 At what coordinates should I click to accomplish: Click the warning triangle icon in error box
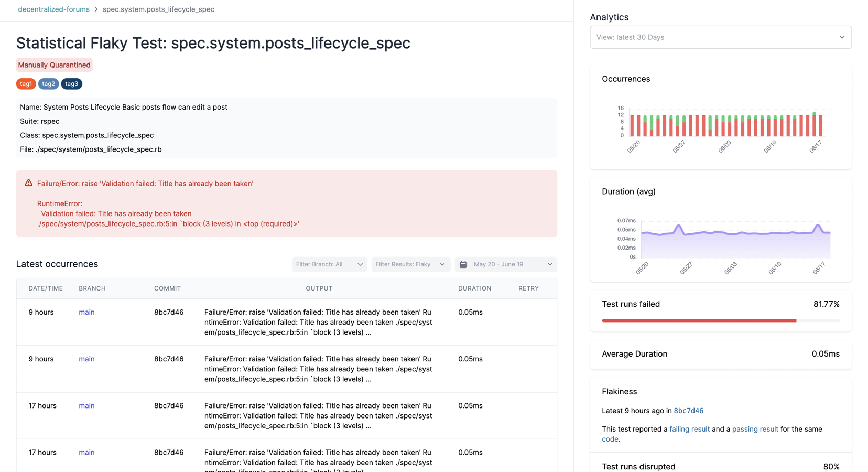click(x=28, y=183)
